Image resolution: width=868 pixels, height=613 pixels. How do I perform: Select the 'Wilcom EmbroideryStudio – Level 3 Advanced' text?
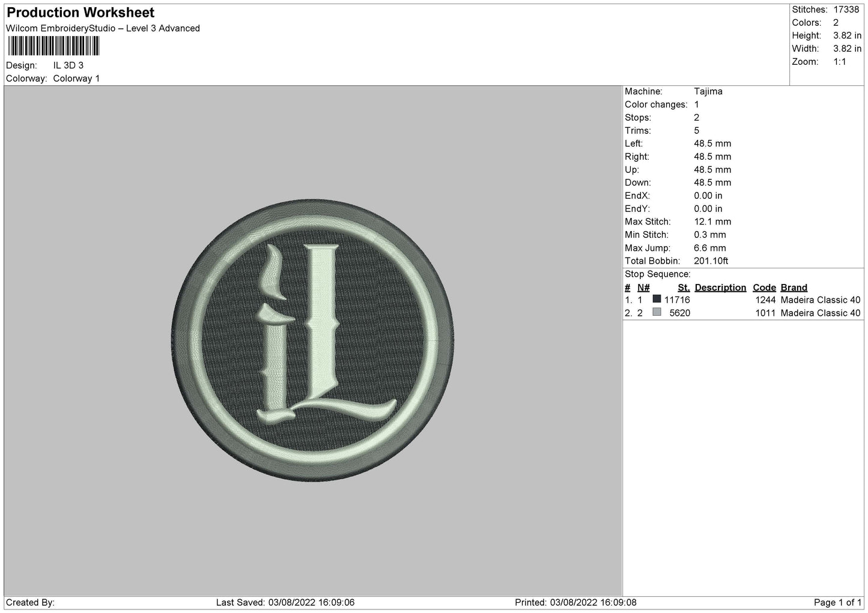click(x=103, y=28)
